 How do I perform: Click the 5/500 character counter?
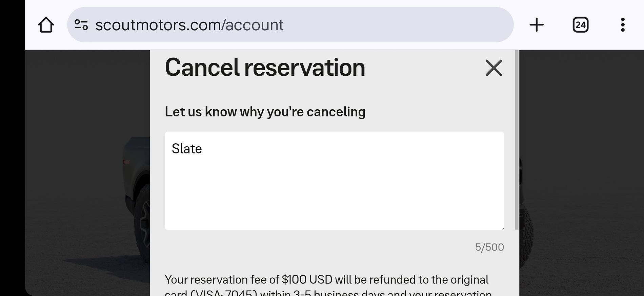pos(489,247)
